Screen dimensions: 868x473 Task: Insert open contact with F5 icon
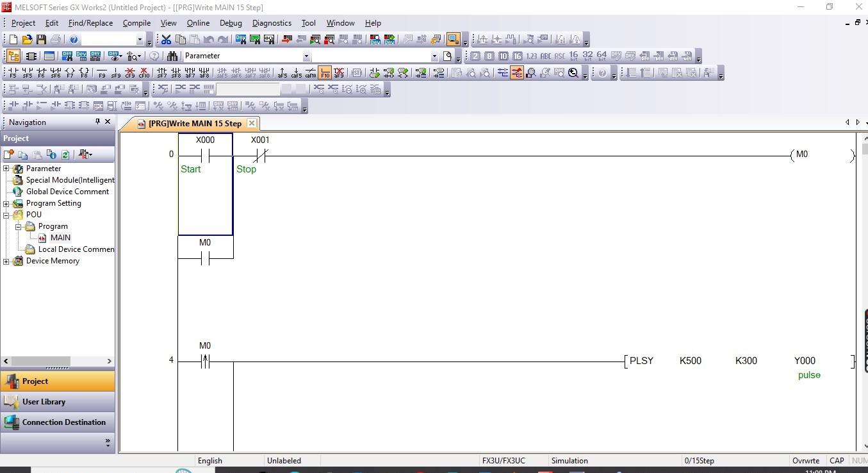(12, 73)
